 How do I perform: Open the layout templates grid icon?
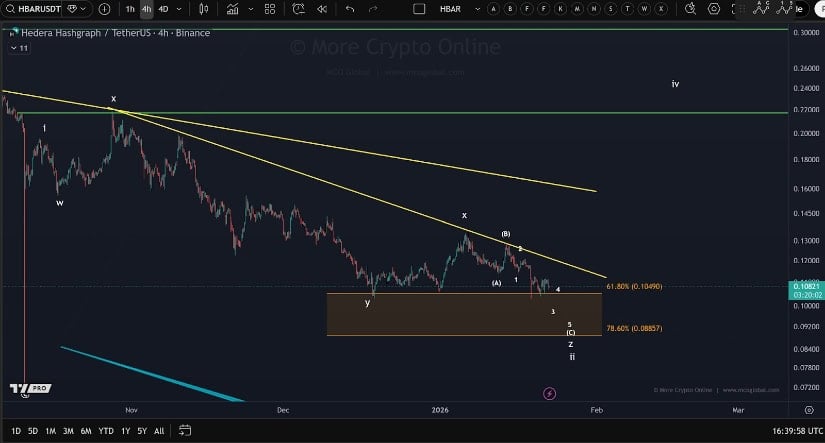tap(269, 9)
